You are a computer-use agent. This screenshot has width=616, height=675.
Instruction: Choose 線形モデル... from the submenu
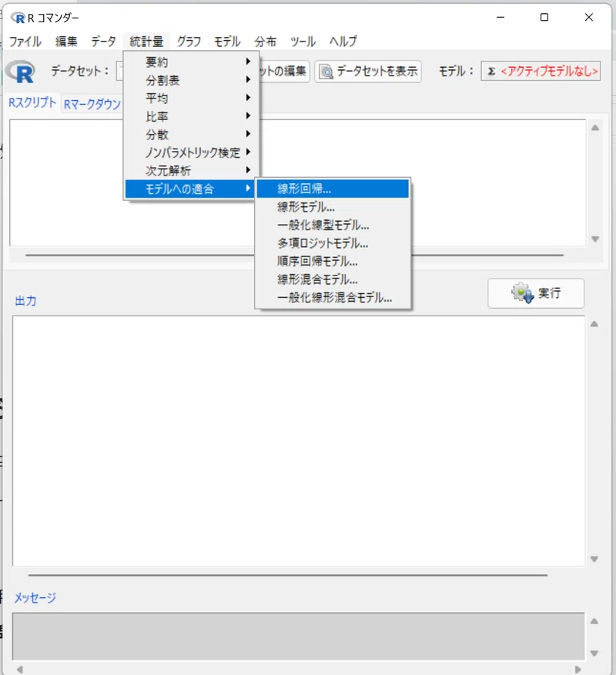pos(333,206)
